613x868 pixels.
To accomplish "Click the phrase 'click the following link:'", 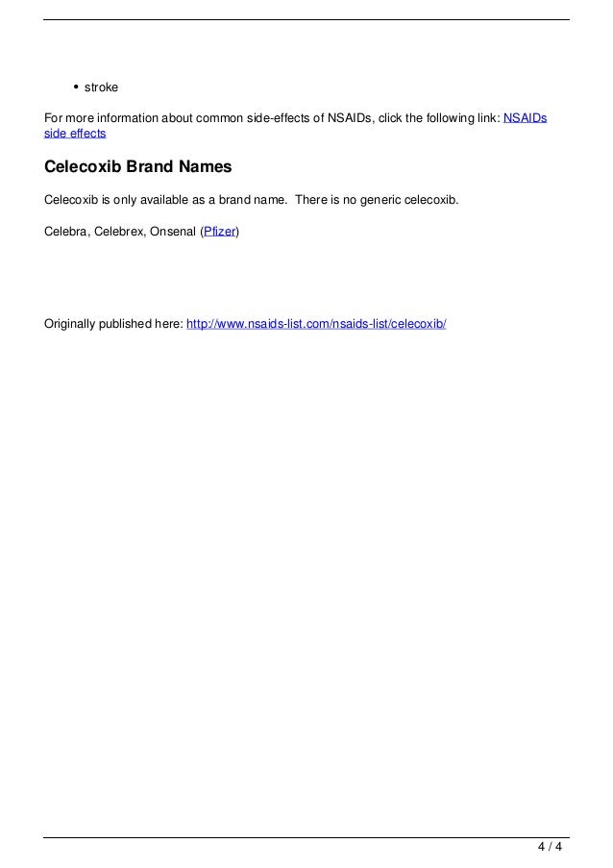I will (439, 118).
